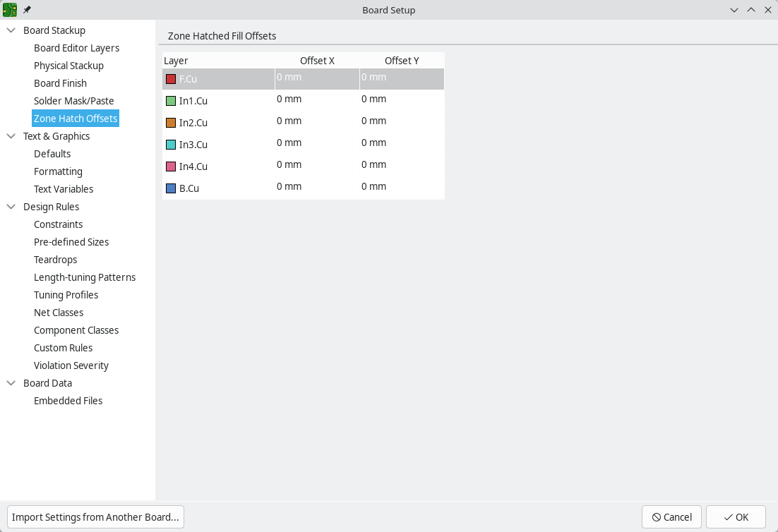Click the KiCad PCB icon in title bar
The image size is (778, 532).
pyautogui.click(x=10, y=10)
